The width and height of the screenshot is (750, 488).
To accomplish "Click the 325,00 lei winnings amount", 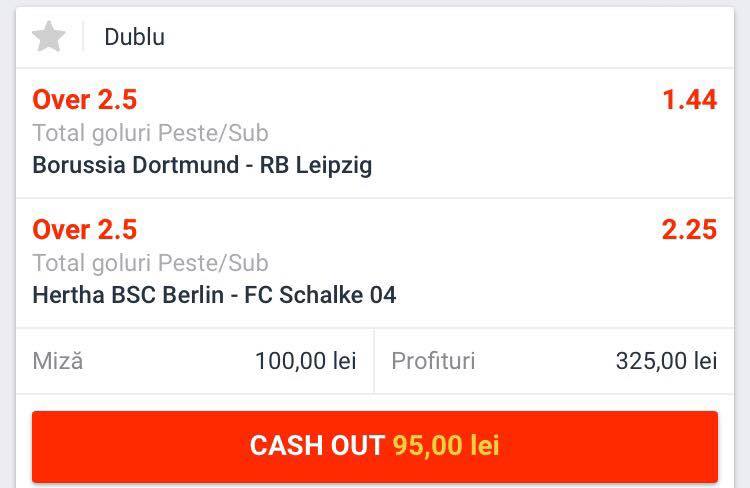I will click(x=666, y=360).
